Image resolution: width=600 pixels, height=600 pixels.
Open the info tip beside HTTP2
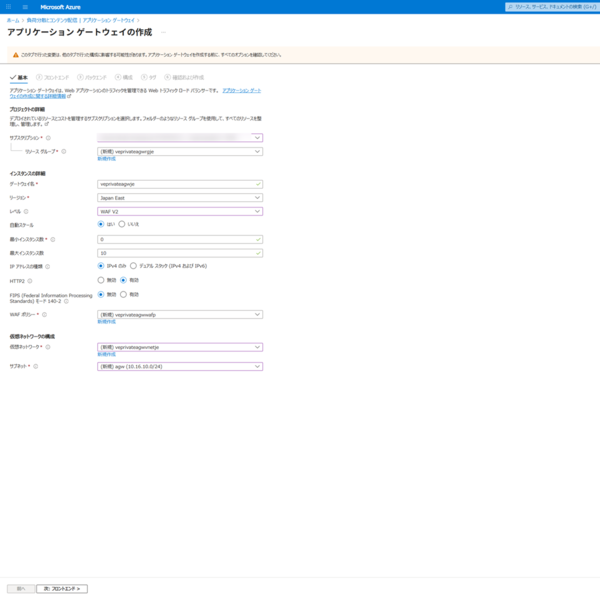[30, 281]
